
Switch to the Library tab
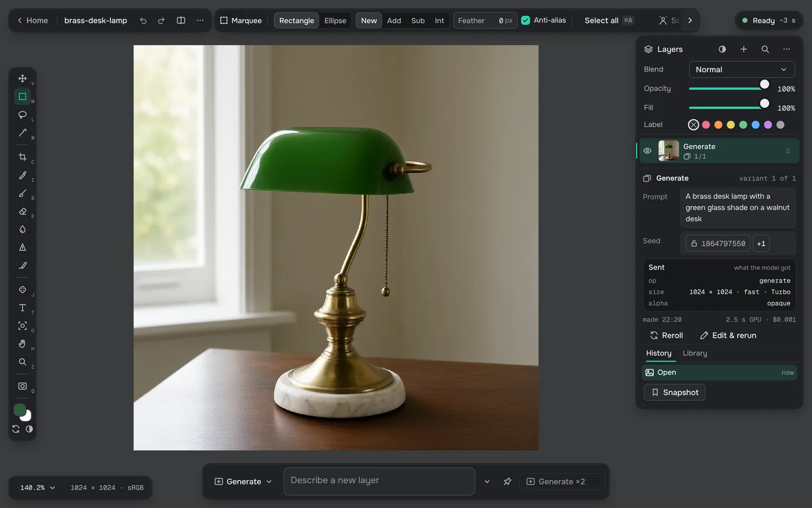[x=695, y=353]
